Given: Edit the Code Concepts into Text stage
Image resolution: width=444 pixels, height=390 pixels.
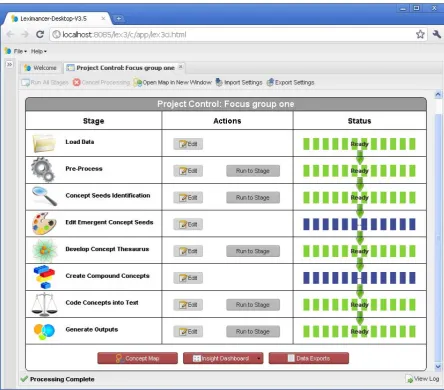Looking at the screenshot, I should [188, 305].
